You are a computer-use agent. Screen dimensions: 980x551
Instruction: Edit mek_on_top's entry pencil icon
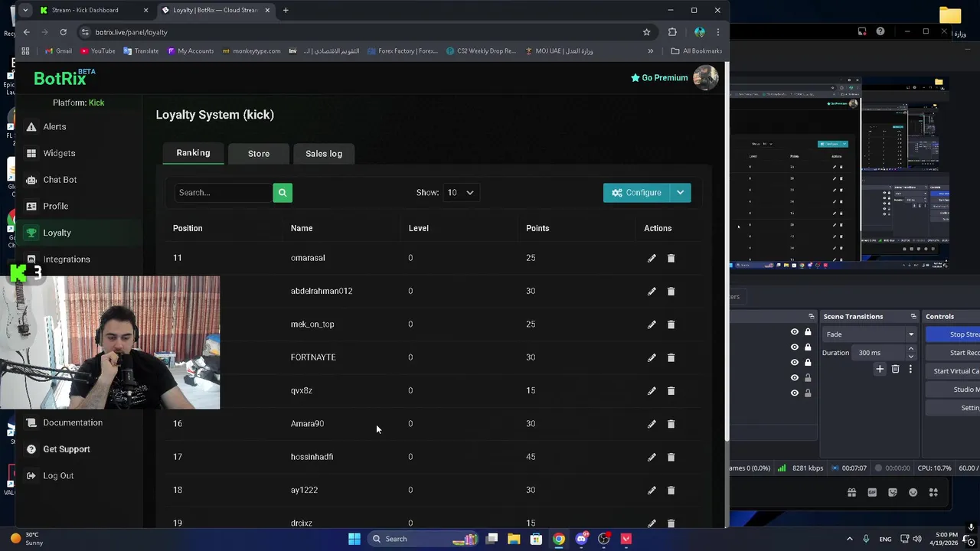click(652, 324)
